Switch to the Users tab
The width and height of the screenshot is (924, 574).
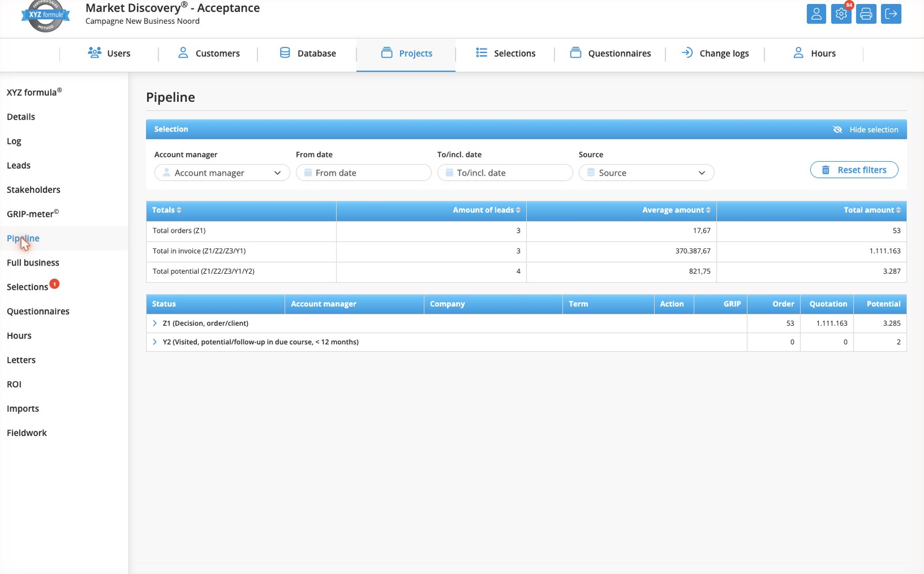click(109, 53)
